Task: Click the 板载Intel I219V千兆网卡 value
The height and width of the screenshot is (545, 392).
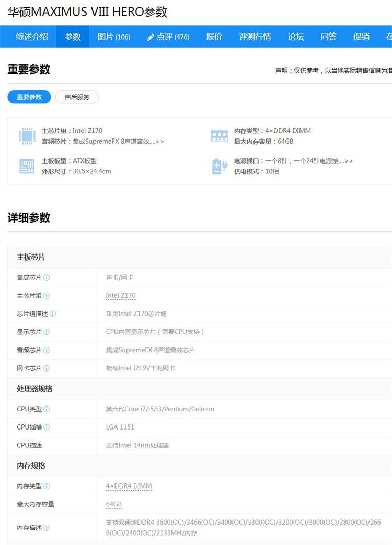Action: point(141,368)
